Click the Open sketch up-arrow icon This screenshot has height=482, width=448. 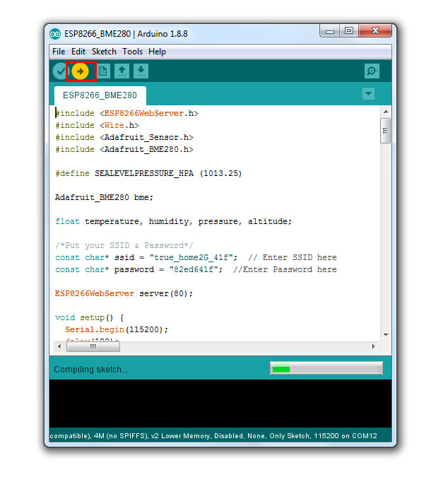(x=122, y=71)
